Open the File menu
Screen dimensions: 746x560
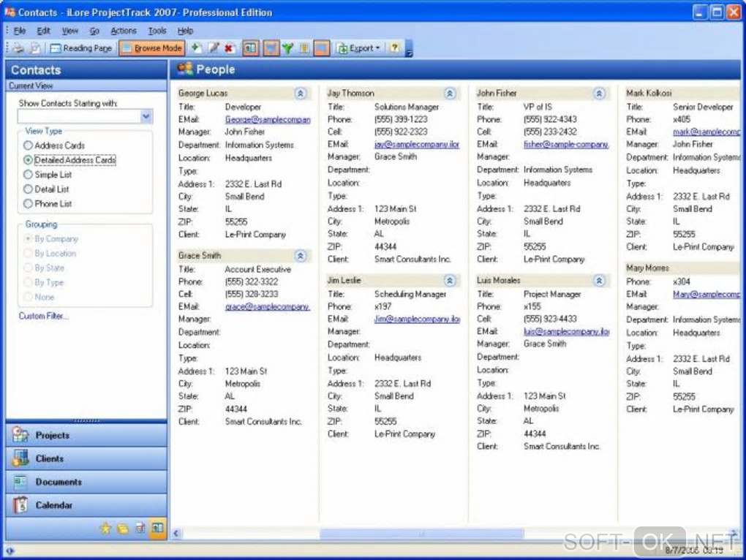click(x=20, y=31)
